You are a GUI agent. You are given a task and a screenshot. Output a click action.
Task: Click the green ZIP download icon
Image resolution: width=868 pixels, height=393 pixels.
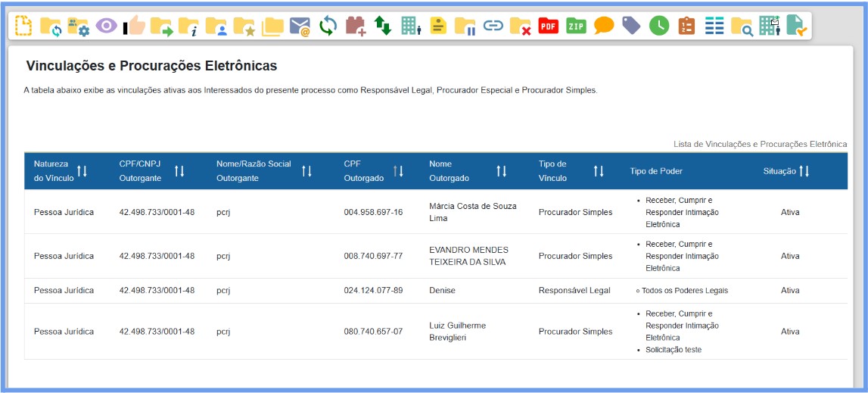577,26
